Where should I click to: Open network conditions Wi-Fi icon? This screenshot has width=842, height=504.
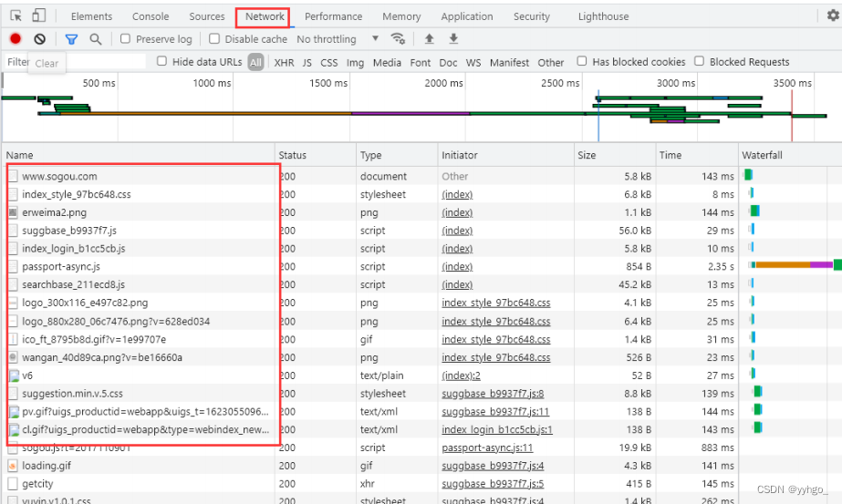[x=398, y=39]
